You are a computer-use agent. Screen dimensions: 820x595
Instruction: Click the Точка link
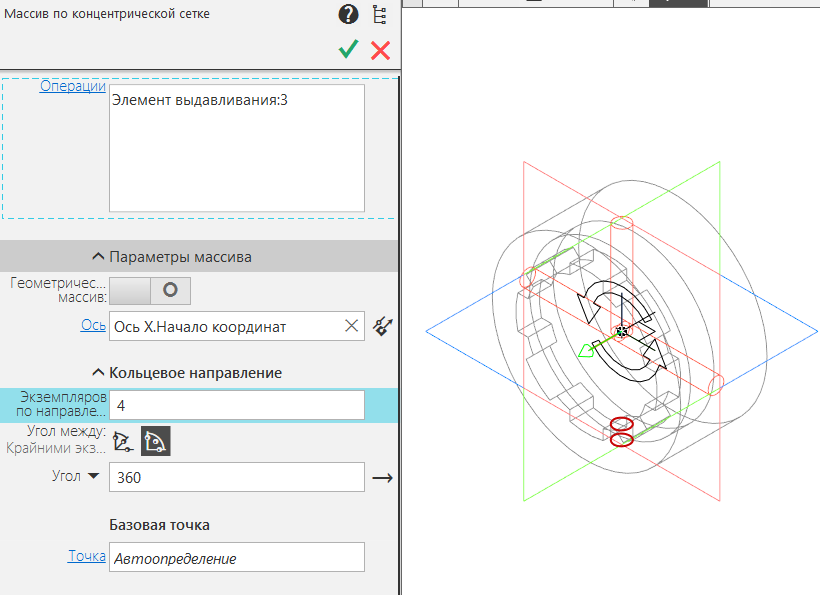coord(87,556)
